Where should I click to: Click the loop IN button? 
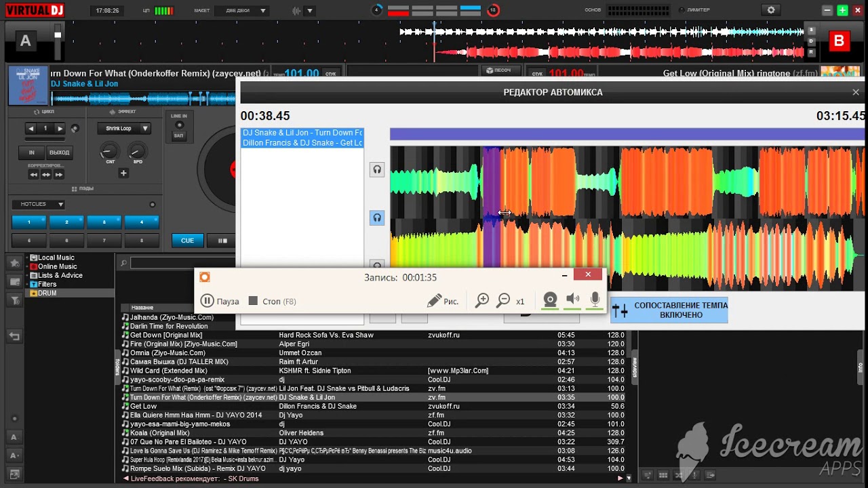[x=31, y=152]
